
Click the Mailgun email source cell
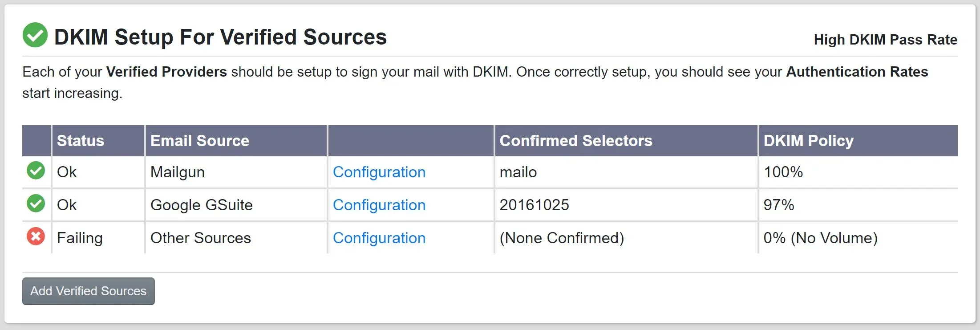pos(178,172)
